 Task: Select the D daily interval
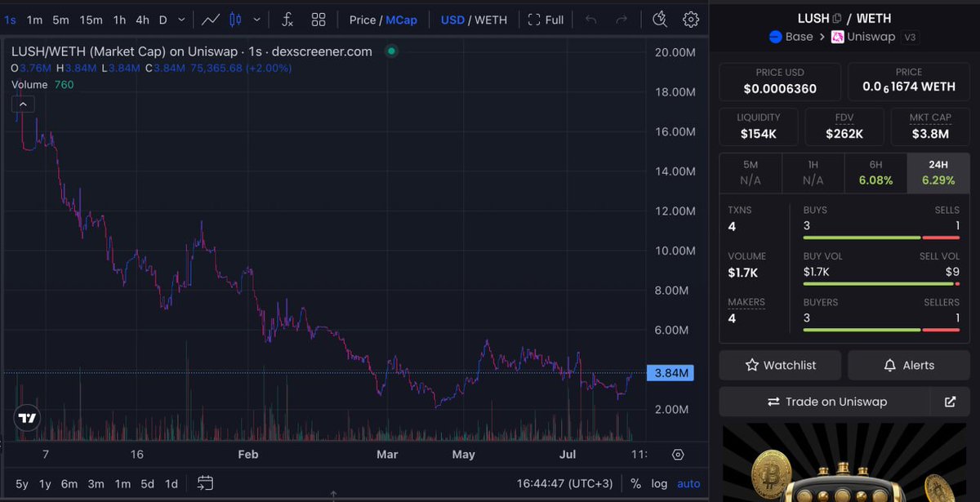(x=163, y=20)
